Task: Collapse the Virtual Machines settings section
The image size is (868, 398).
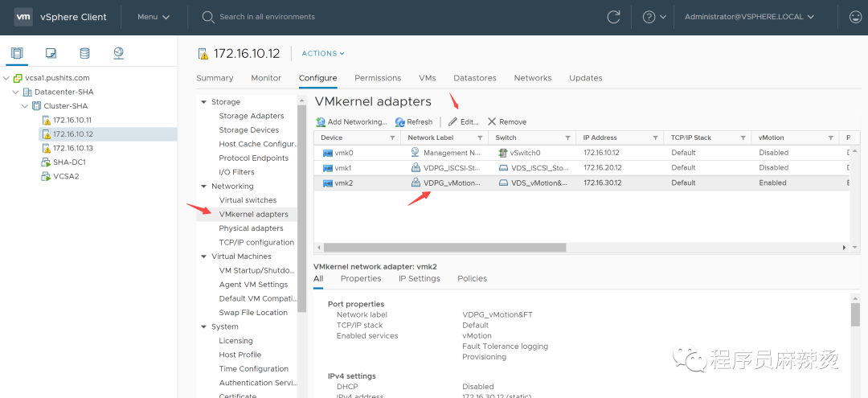Action: coord(203,256)
